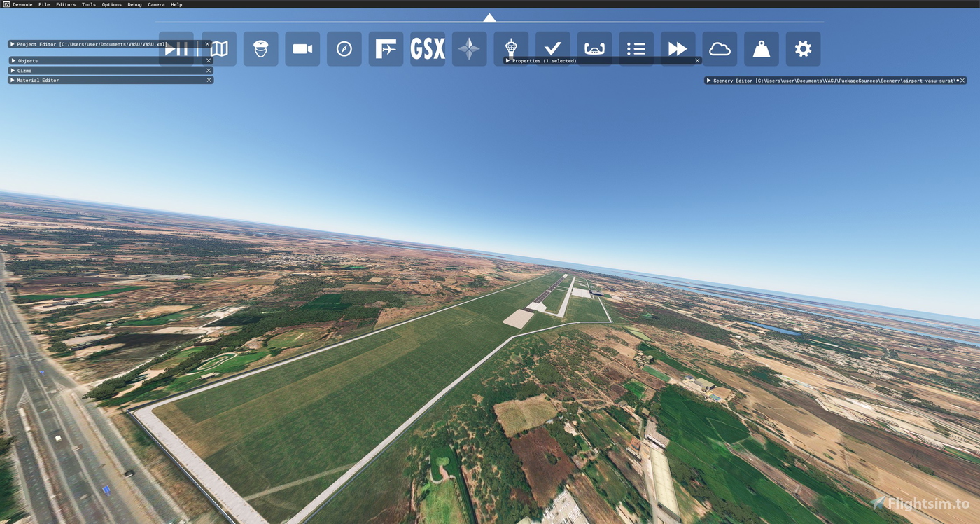Expand the Gizmo panel

point(12,70)
